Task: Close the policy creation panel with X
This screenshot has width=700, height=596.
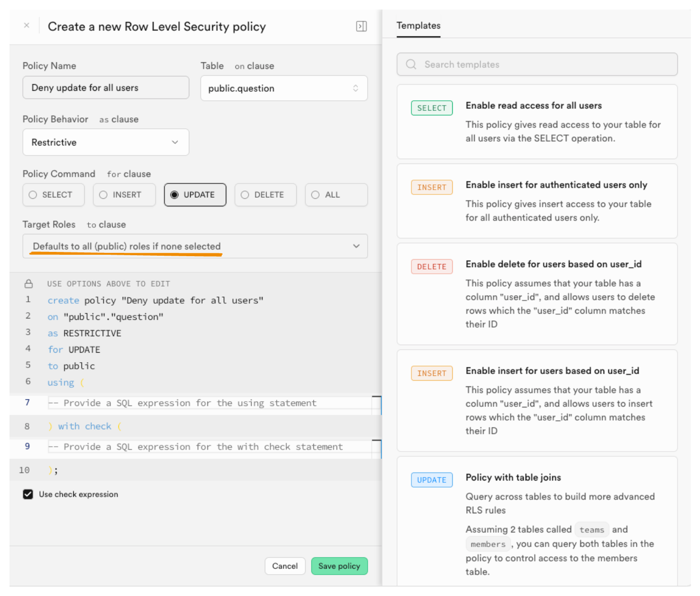Action: click(27, 26)
